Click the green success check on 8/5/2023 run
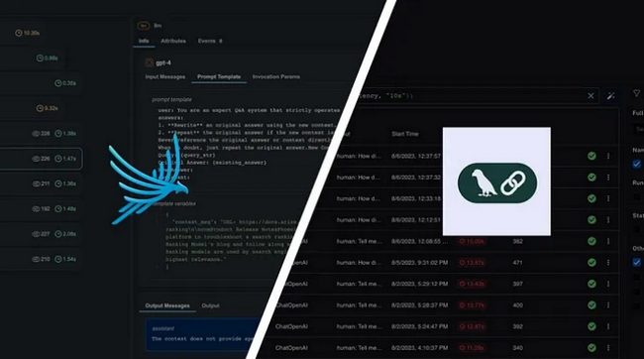Viewport: 644px width, 359px height. tap(591, 263)
